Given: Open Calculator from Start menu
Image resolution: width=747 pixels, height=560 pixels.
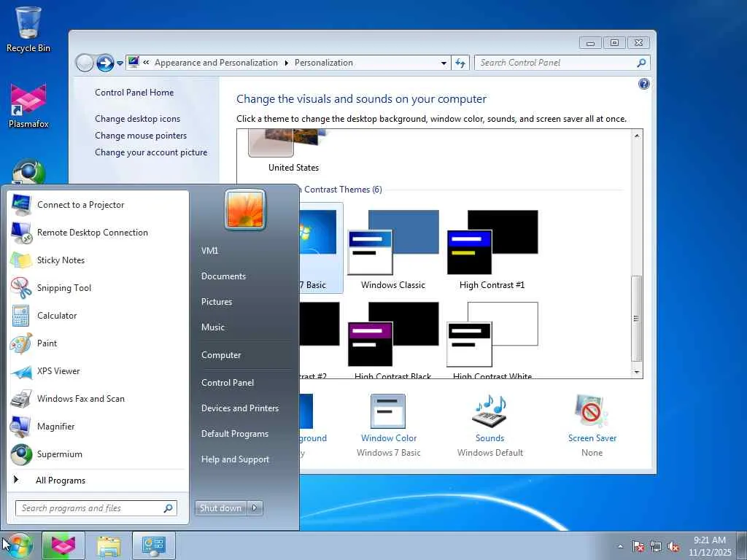Looking at the screenshot, I should [x=98, y=315].
